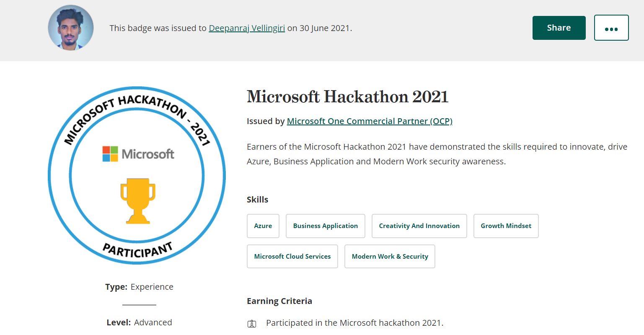Open Deepanraj Vellingiri's profile link
This screenshot has height=335, width=644.
pos(247,28)
